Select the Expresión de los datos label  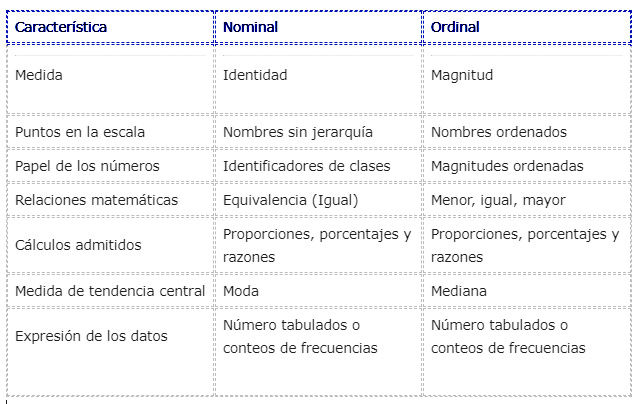point(91,336)
